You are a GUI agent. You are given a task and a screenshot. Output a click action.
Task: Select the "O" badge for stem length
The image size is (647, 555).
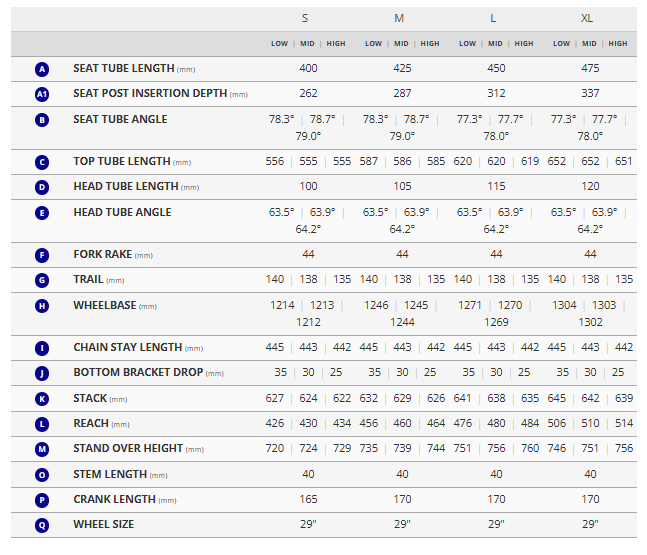(42, 475)
